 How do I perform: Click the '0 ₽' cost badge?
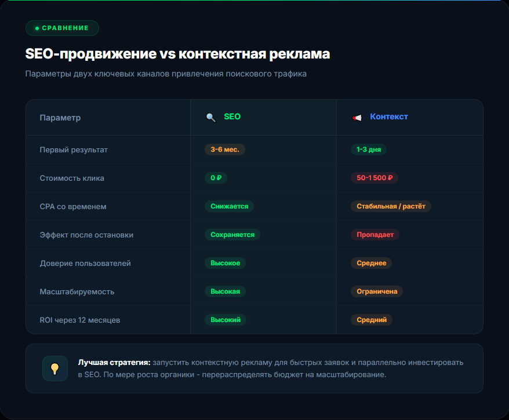(x=216, y=178)
